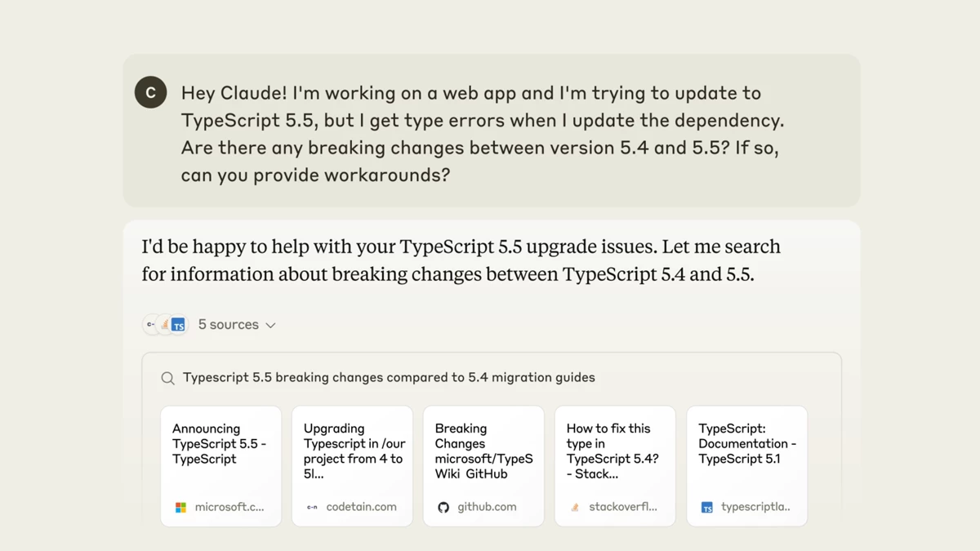This screenshot has height=551, width=980.
Task: Follow the github.com link
Action: point(487,507)
